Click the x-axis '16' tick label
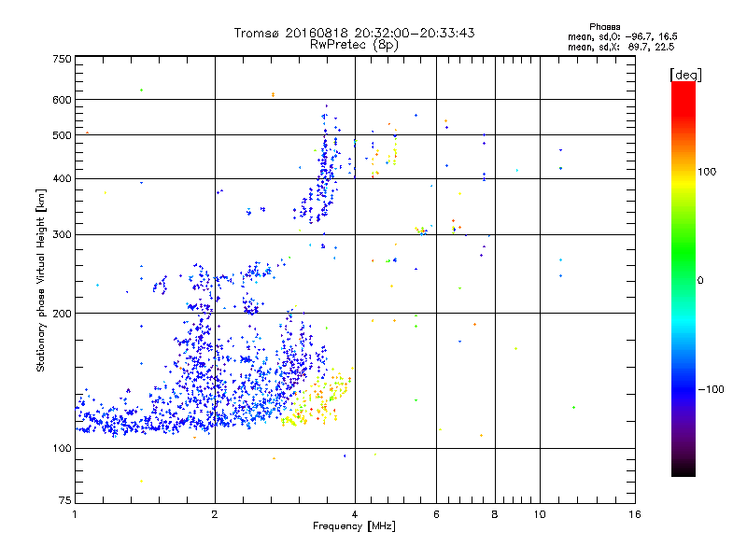This screenshot has width=747, height=560. [635, 514]
